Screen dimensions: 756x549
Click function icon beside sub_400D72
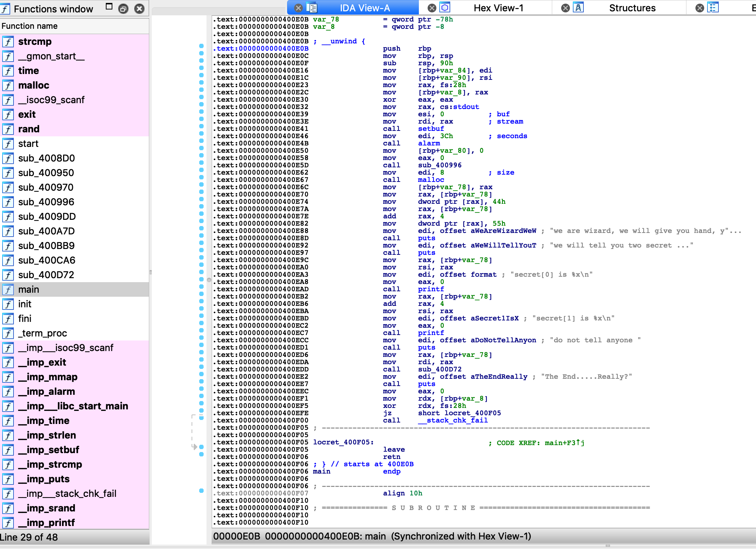click(8, 275)
